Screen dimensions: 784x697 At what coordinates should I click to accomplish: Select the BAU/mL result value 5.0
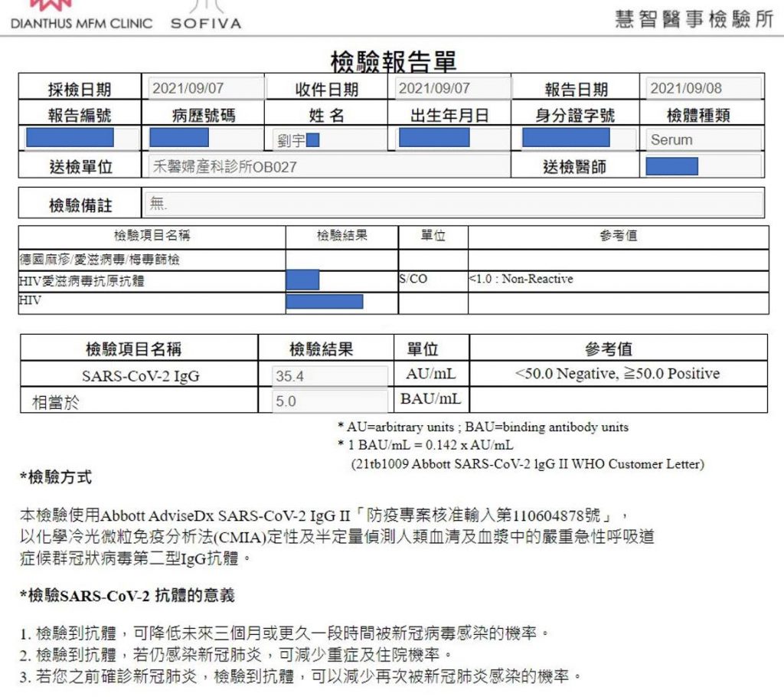click(329, 401)
